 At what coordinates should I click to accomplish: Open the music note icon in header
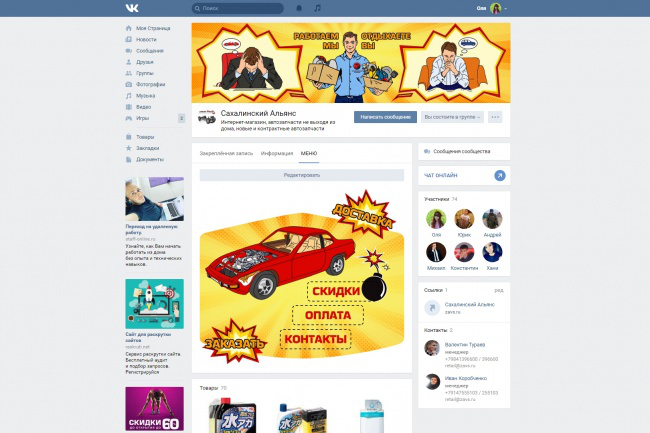point(318,8)
